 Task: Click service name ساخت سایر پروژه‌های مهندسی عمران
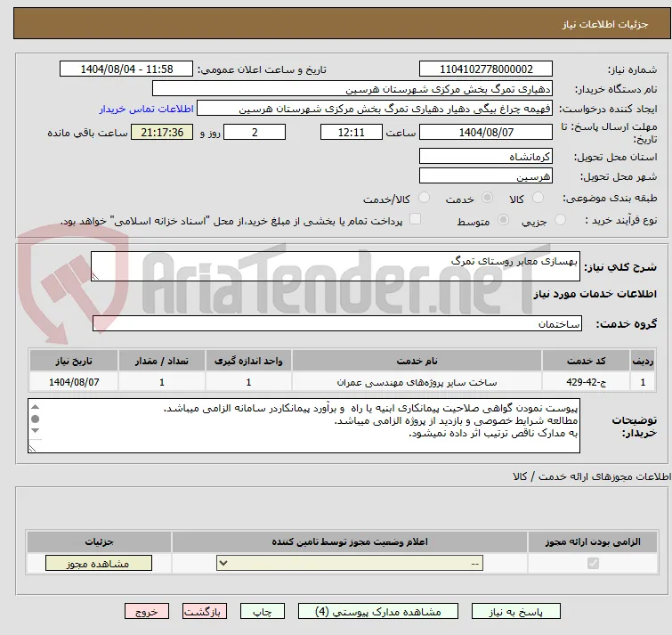(x=417, y=382)
